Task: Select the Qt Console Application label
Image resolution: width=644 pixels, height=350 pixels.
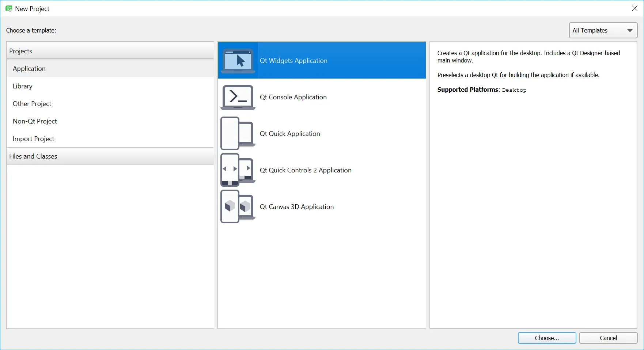Action: click(x=293, y=97)
